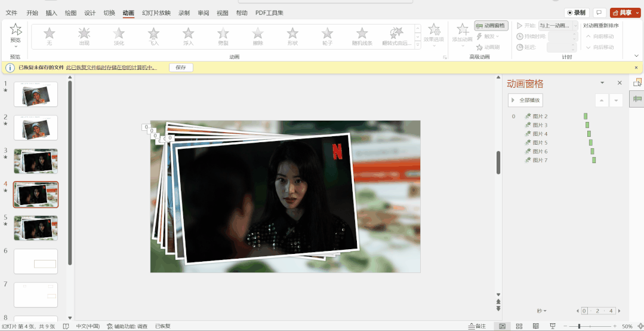Open animation pane options dropdown arrow

coord(602,82)
